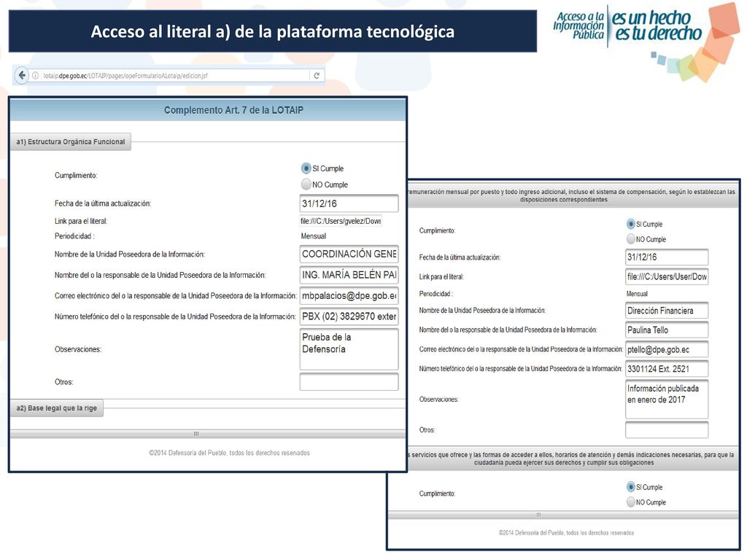Collapse the a1) Estructura Orgánica Funcional section

(x=71, y=141)
